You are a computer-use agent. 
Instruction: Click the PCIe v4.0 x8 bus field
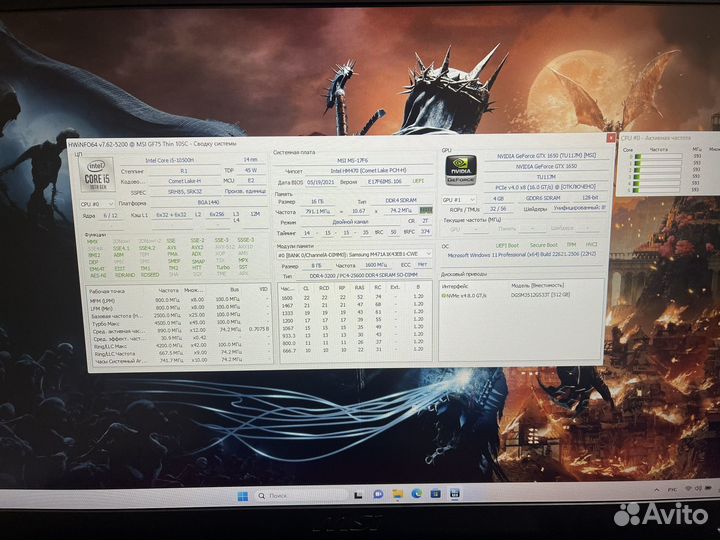[546, 187]
